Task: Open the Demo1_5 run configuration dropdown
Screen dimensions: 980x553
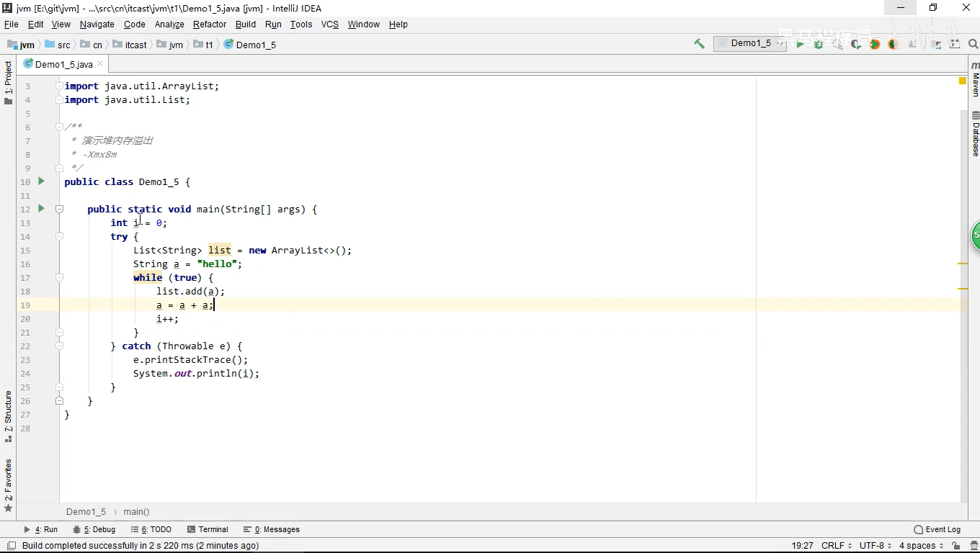Action: click(x=749, y=44)
